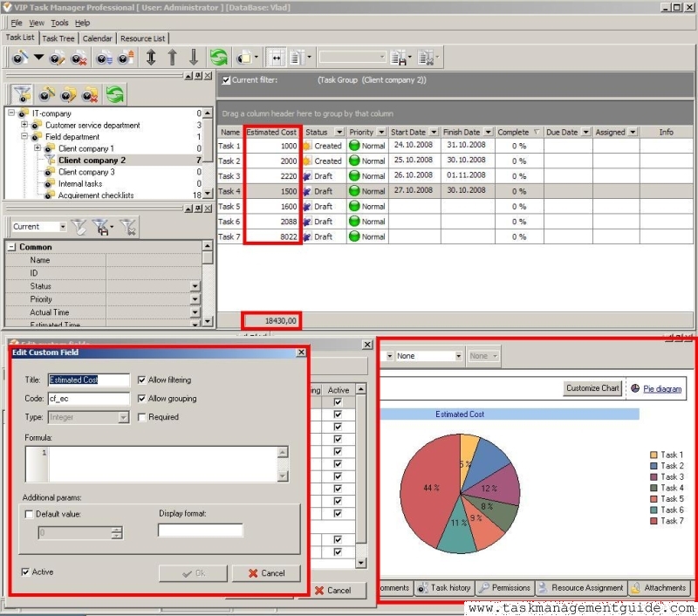Collapse the Field department tree node
The image size is (698, 616).
pos(25,136)
